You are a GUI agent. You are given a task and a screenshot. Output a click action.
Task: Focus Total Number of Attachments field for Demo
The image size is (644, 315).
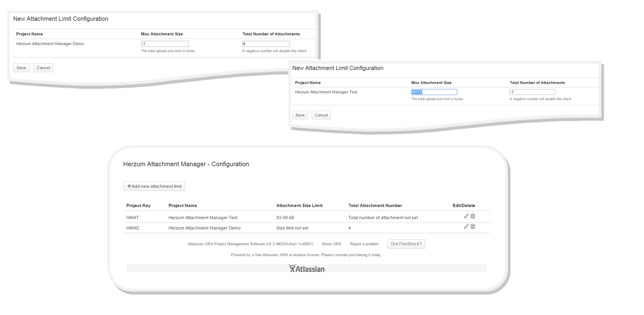(266, 44)
